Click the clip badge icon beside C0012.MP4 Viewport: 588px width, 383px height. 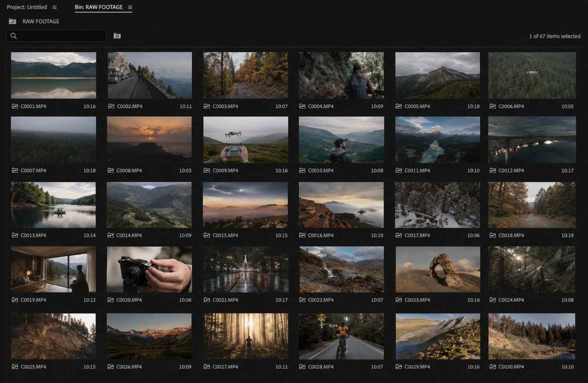(x=493, y=171)
